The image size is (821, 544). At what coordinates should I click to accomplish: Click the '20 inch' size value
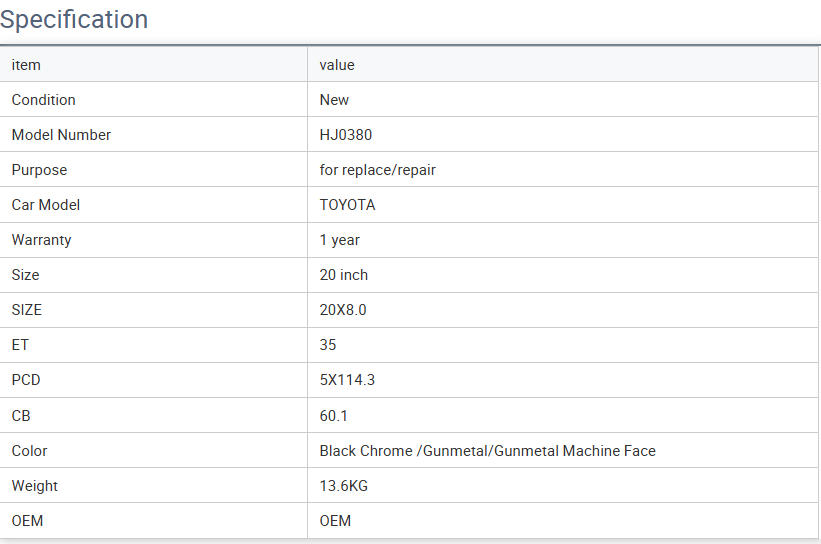click(343, 275)
